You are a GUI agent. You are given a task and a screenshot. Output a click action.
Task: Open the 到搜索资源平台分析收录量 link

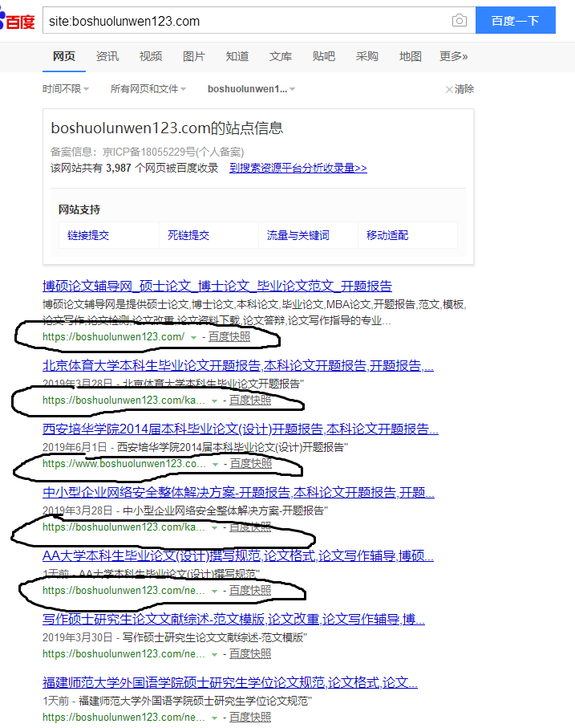pos(298,168)
